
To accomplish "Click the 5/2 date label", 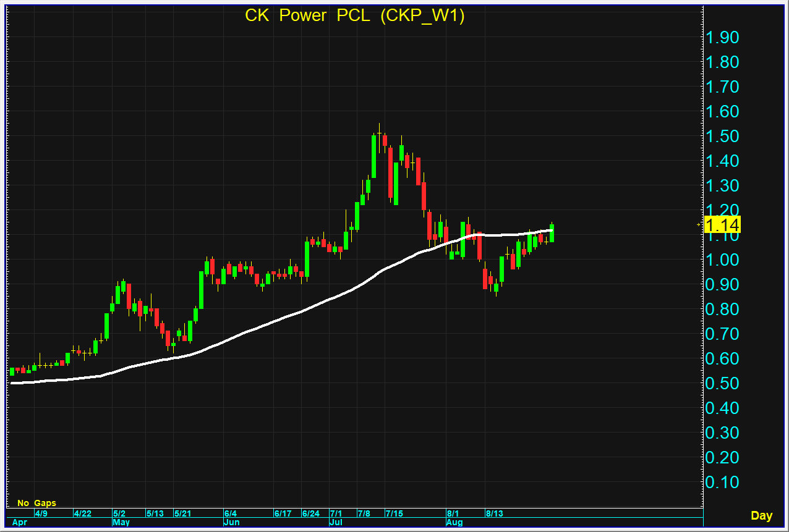I will (120, 513).
